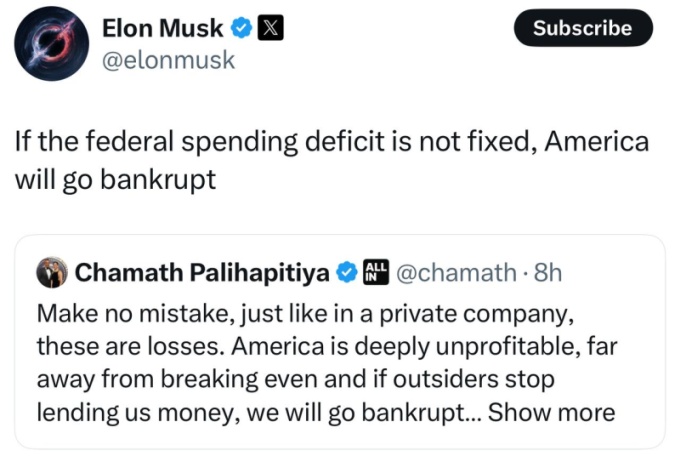680x456 pixels.
Task: Click the X affiliation badge next to Elon Musk
Action: pyautogui.click(x=270, y=29)
